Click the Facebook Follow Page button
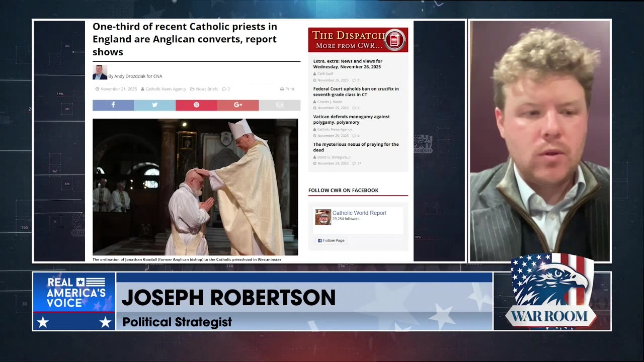This screenshot has height=362, width=644. click(331, 240)
